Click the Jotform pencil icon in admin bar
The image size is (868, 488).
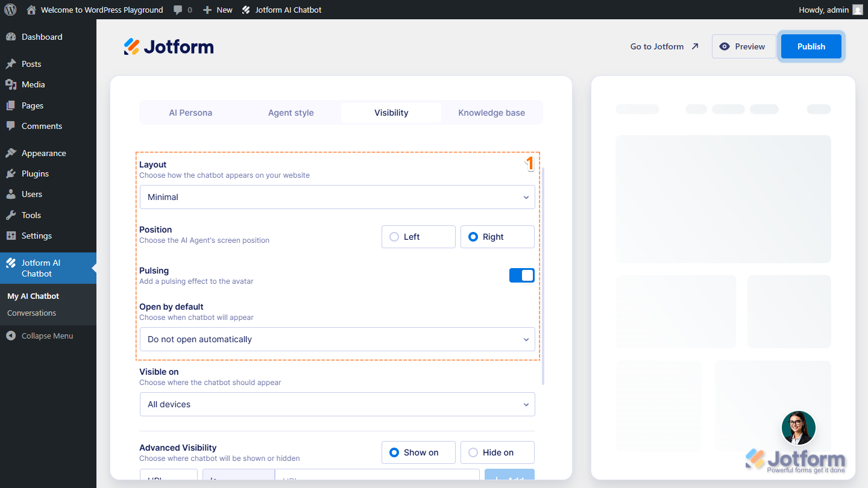246,10
